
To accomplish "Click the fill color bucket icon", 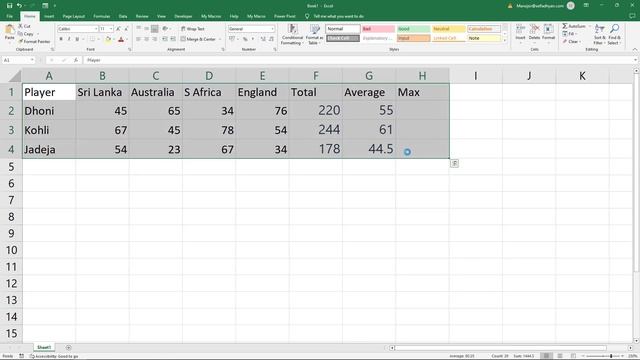I will pos(108,40).
